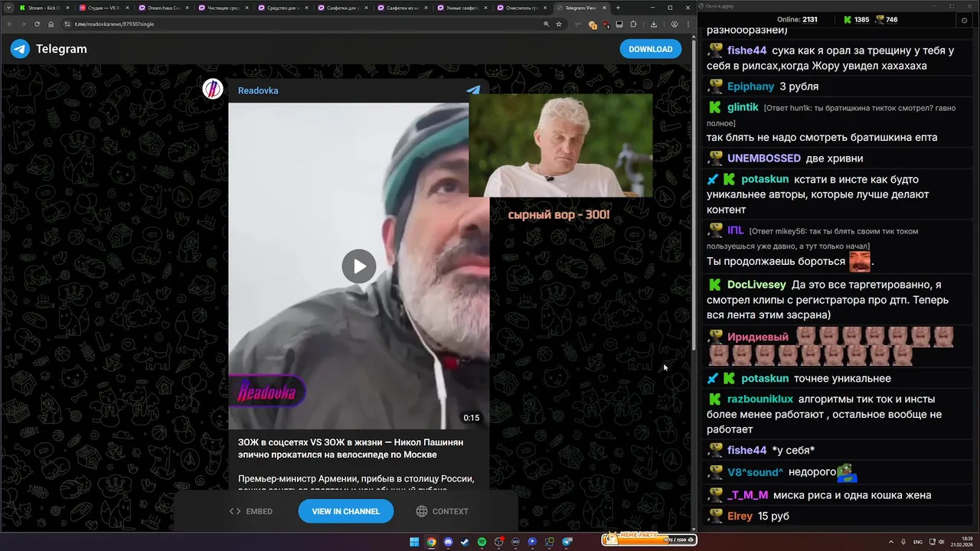Reload the page

37,24
